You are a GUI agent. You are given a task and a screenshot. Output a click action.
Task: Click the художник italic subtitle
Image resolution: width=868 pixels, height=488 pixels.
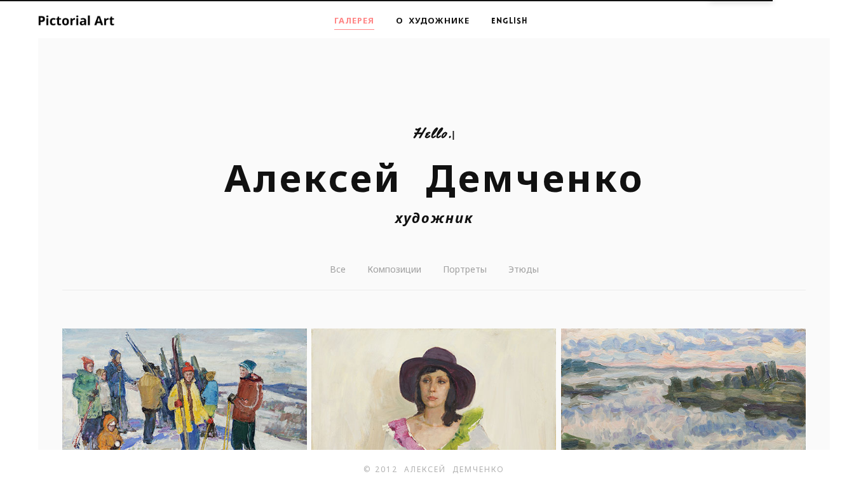click(x=434, y=218)
